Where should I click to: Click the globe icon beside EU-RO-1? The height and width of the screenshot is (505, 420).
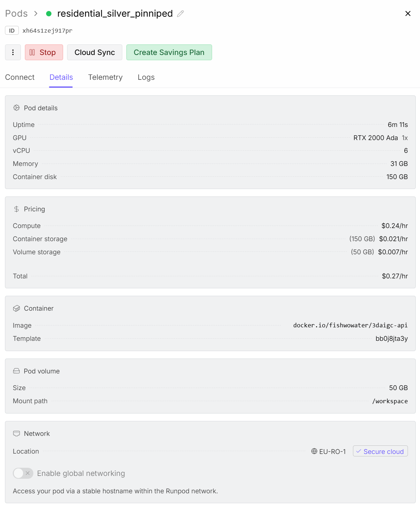(314, 451)
